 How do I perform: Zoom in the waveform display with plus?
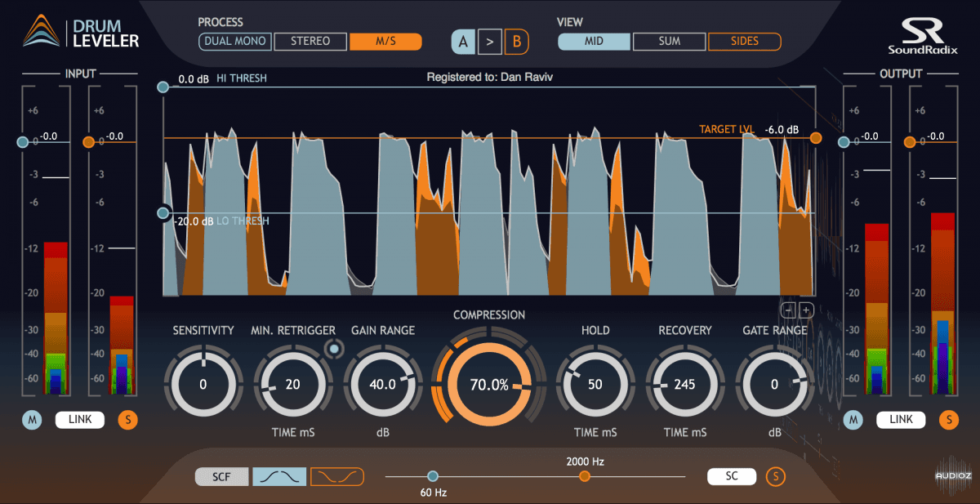(805, 310)
